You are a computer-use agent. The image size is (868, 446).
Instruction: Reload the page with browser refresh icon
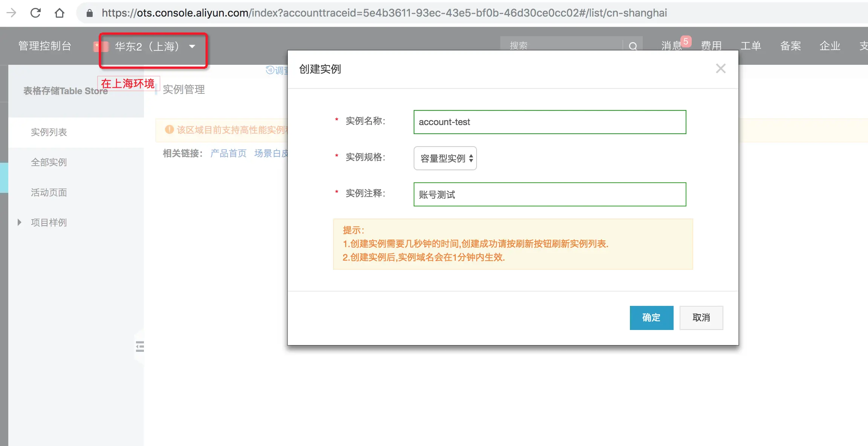click(35, 13)
